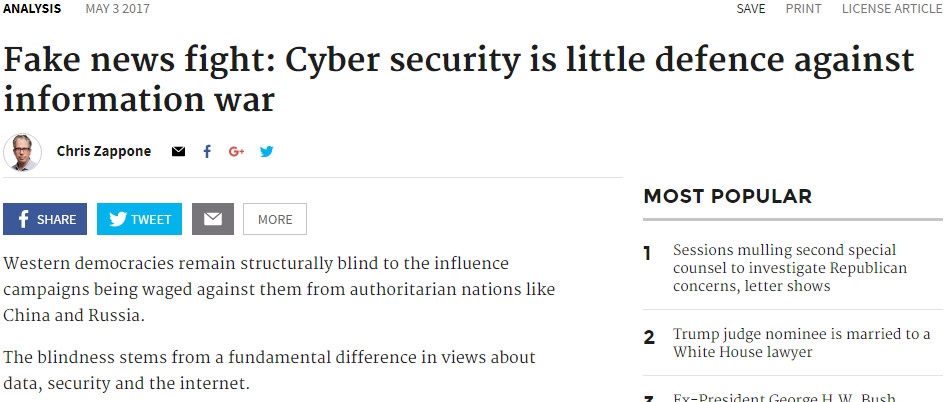Open author's Twitter bird icon
Screen dimensions: 948x402
tap(267, 151)
